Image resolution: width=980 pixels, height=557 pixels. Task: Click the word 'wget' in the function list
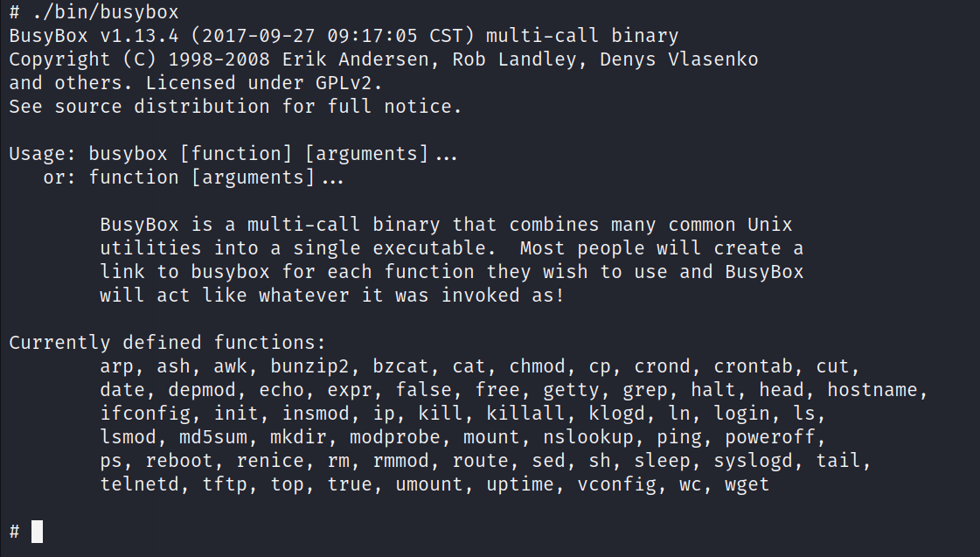[x=747, y=485]
